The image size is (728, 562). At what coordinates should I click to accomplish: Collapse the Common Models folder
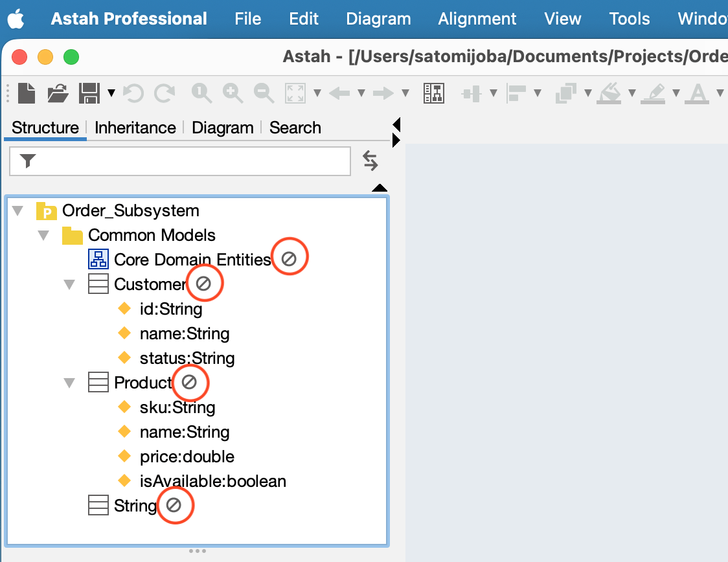tap(43, 235)
